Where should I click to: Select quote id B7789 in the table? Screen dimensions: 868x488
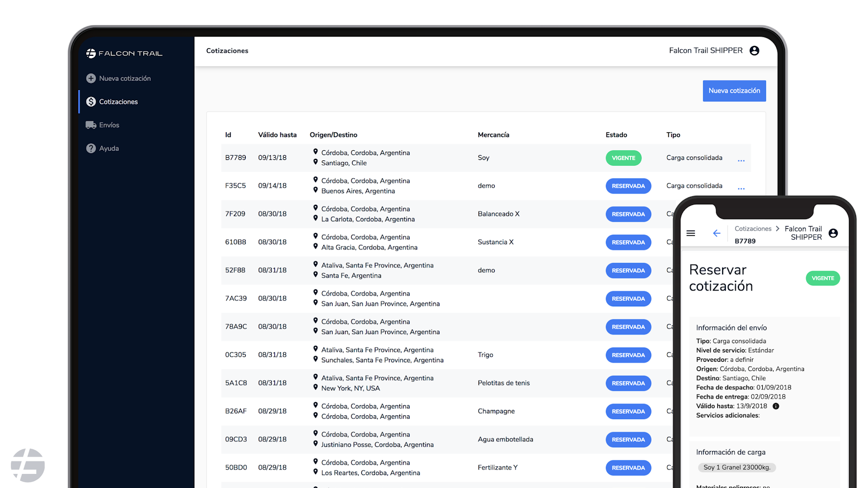[x=235, y=158]
